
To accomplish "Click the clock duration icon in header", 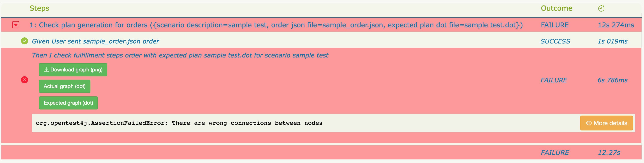I will 601,9.
